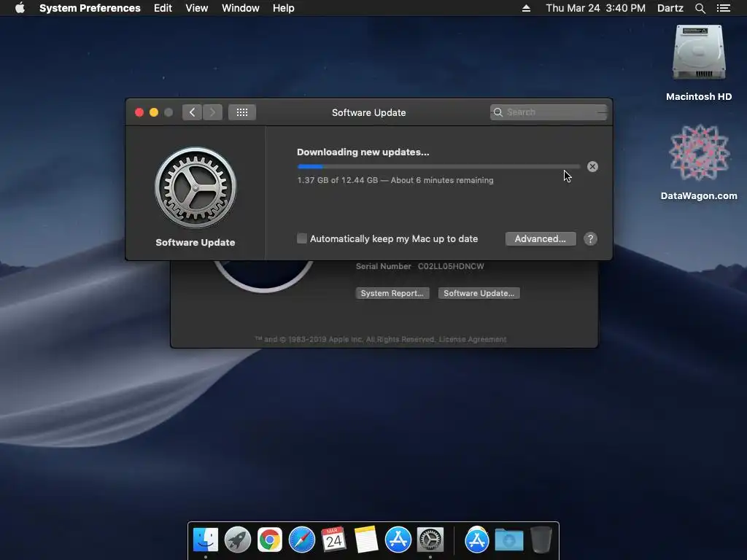Open the Trash in the Dock
Viewport: 747px width, 560px height.
click(x=541, y=540)
